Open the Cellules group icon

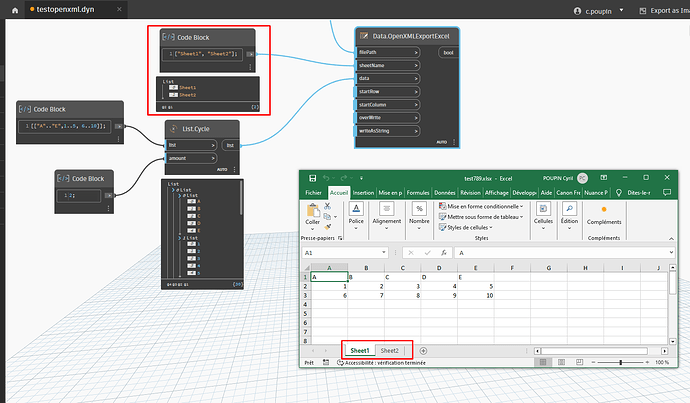click(x=543, y=210)
